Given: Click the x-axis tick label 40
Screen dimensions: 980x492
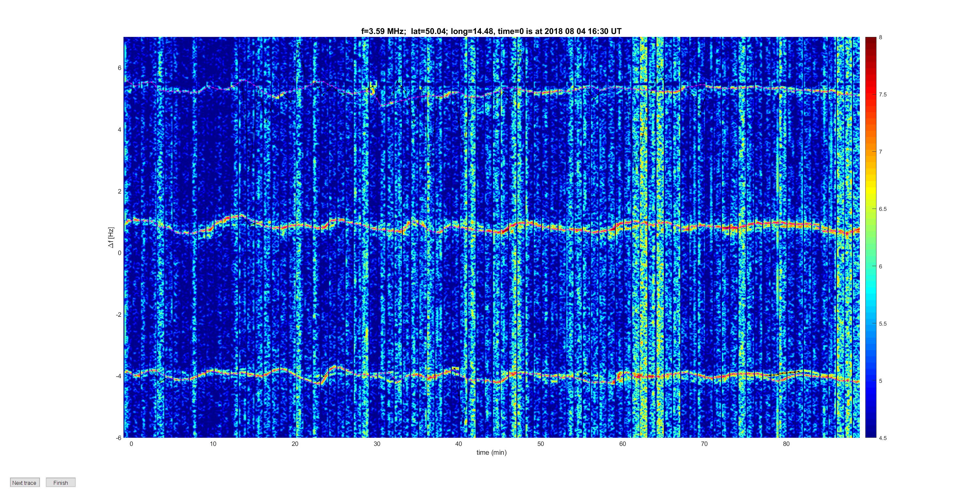Looking at the screenshot, I should (x=458, y=444).
